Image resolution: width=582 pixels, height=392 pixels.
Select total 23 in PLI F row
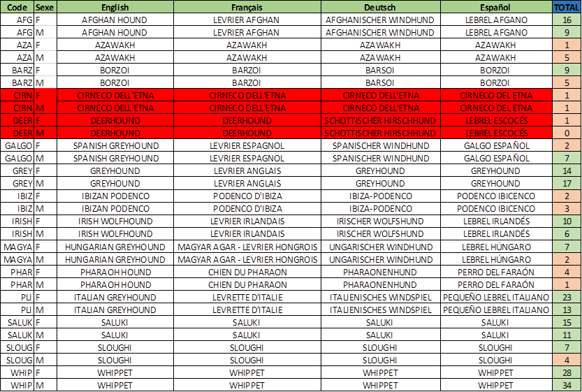[567, 298]
